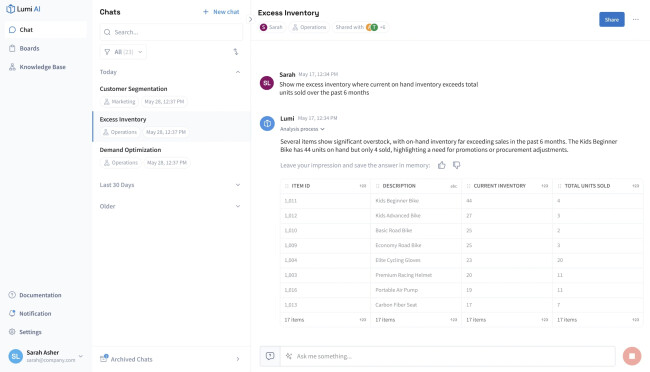Open Settings in the sidebar
The height and width of the screenshot is (372, 650).
pyautogui.click(x=25, y=332)
